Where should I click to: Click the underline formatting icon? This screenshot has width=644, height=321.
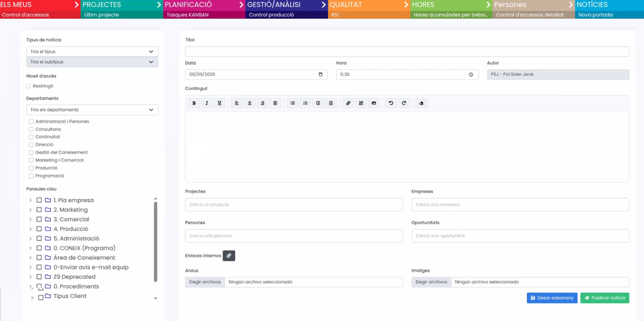(219, 103)
